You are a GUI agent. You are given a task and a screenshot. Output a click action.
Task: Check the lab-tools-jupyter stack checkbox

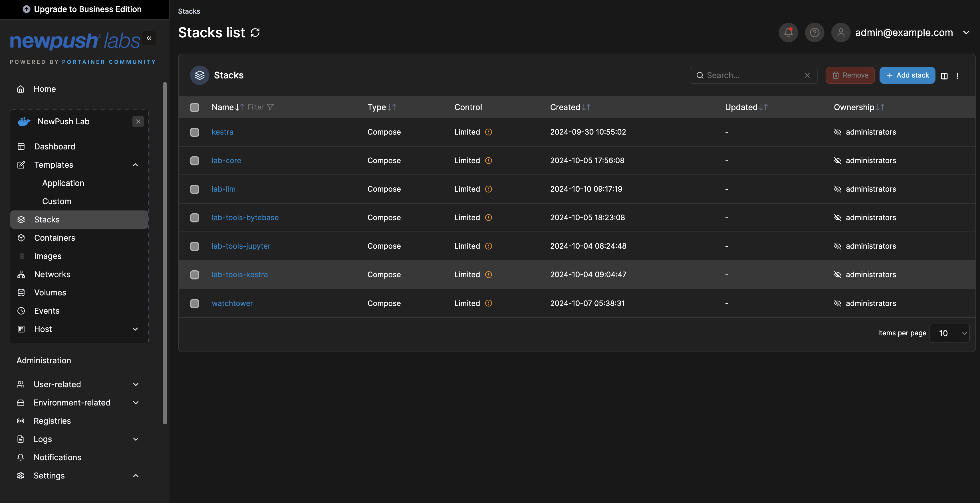(194, 246)
